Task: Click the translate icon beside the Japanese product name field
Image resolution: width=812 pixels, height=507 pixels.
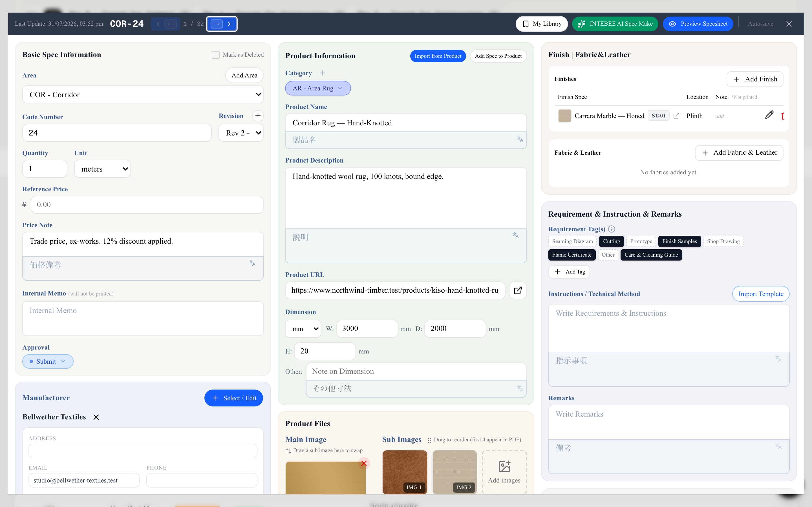Action: 520,139
